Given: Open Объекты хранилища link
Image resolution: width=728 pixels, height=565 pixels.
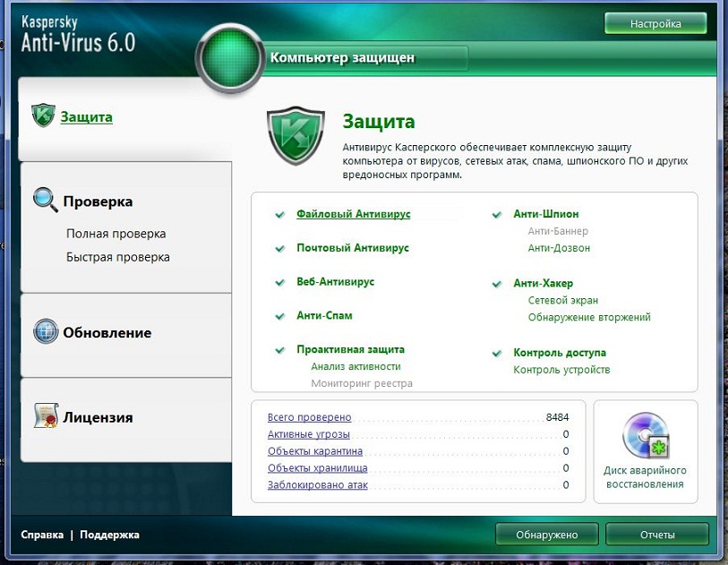Looking at the screenshot, I should point(318,468).
